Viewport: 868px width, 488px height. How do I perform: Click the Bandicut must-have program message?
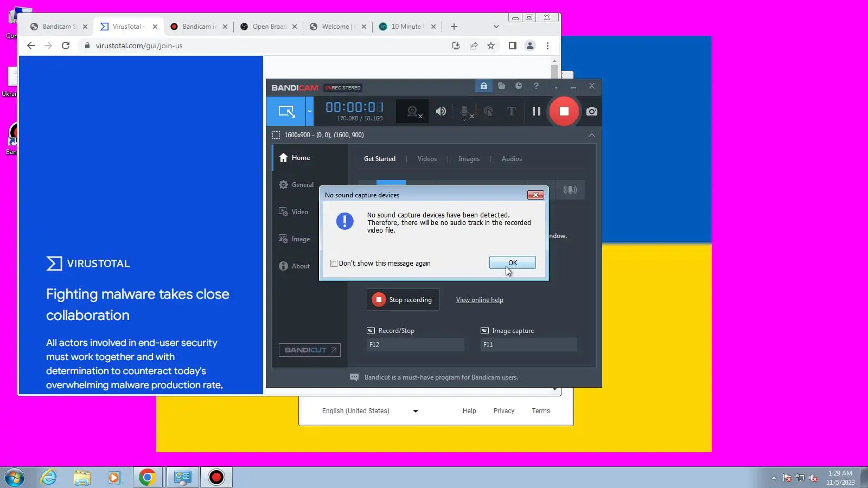point(441,377)
